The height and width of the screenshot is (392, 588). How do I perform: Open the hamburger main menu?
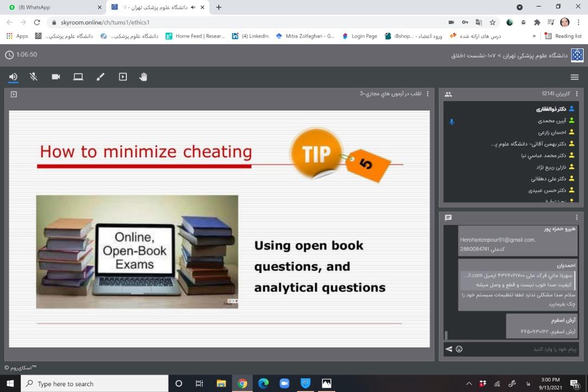(x=574, y=77)
